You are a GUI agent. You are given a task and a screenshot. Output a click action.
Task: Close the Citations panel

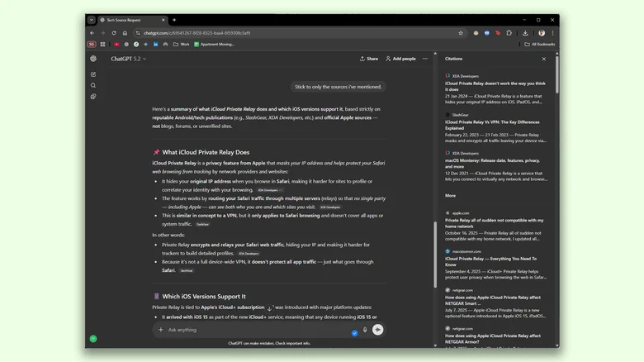click(543, 59)
